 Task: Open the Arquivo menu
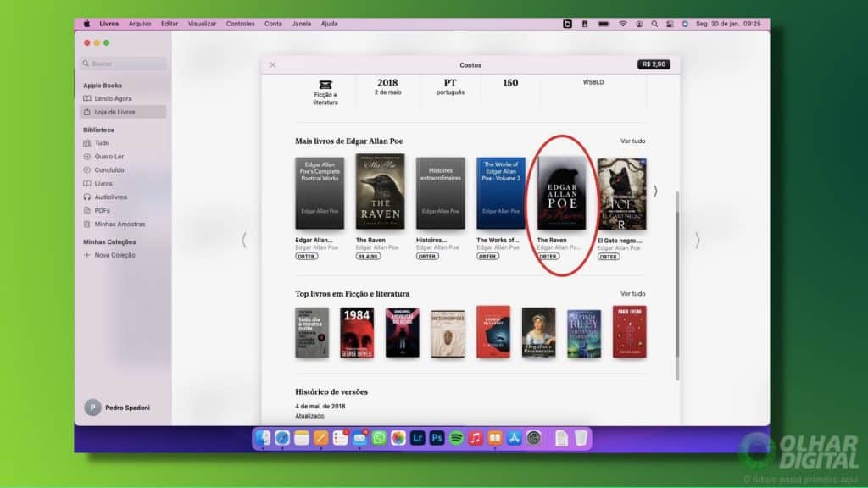tap(140, 24)
